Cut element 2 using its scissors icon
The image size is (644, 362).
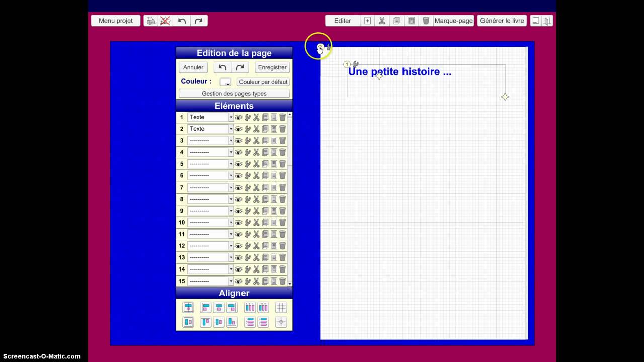256,129
